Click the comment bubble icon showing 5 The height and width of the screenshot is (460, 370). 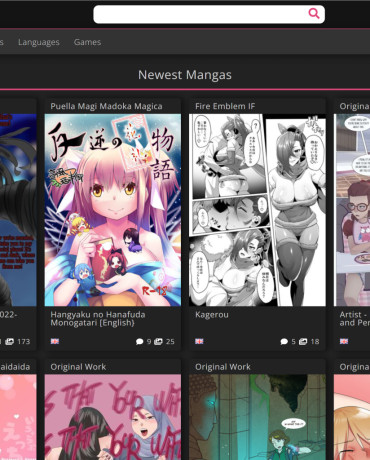tap(284, 341)
